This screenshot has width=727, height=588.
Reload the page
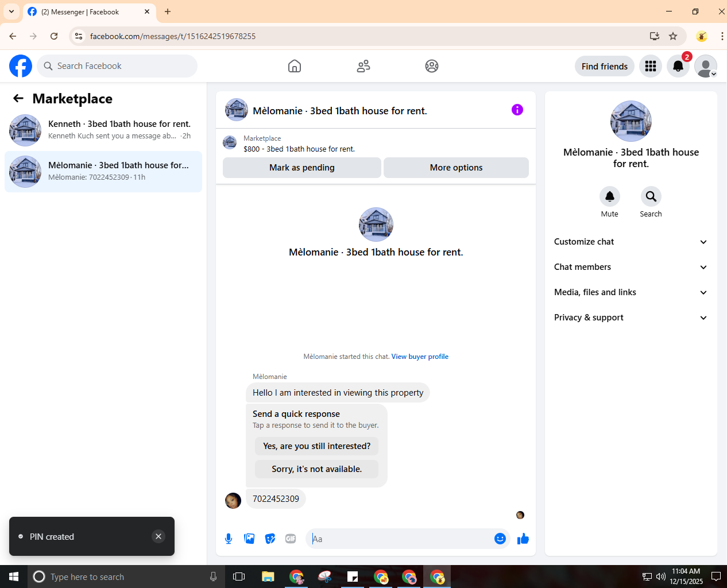54,36
